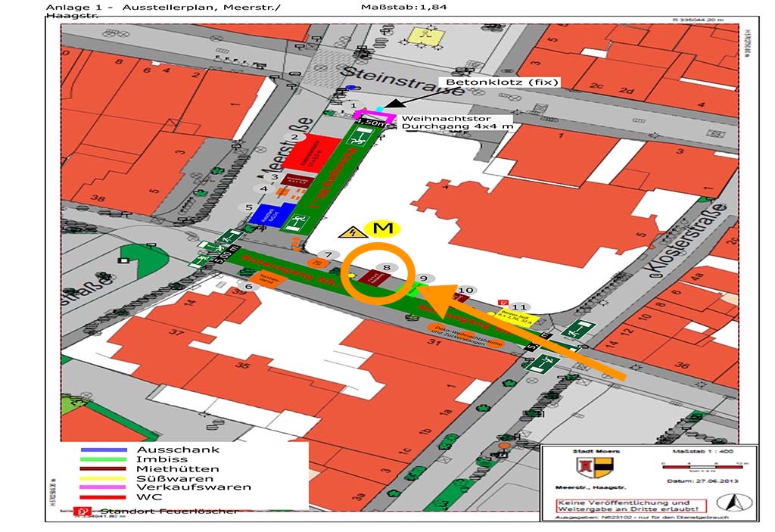775x532 pixels.
Task: Select the Standort Feuerlöscher extinguisher icon
Action: point(83,511)
